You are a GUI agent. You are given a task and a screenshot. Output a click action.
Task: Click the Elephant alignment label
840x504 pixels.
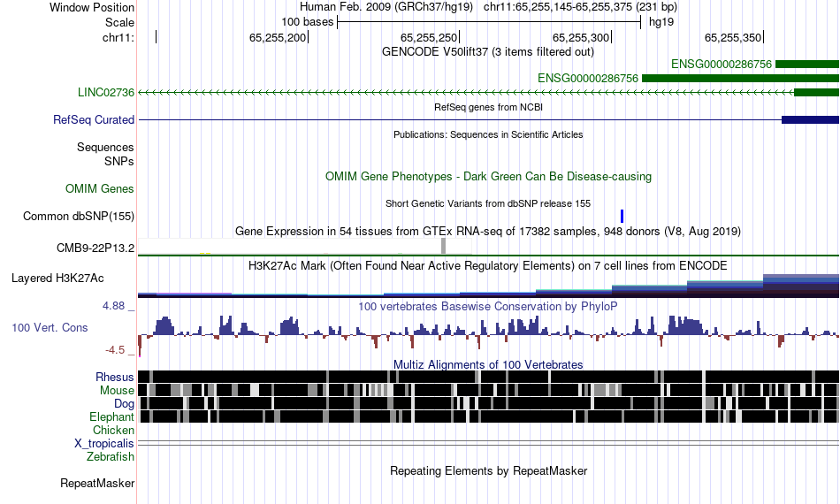tap(112, 416)
